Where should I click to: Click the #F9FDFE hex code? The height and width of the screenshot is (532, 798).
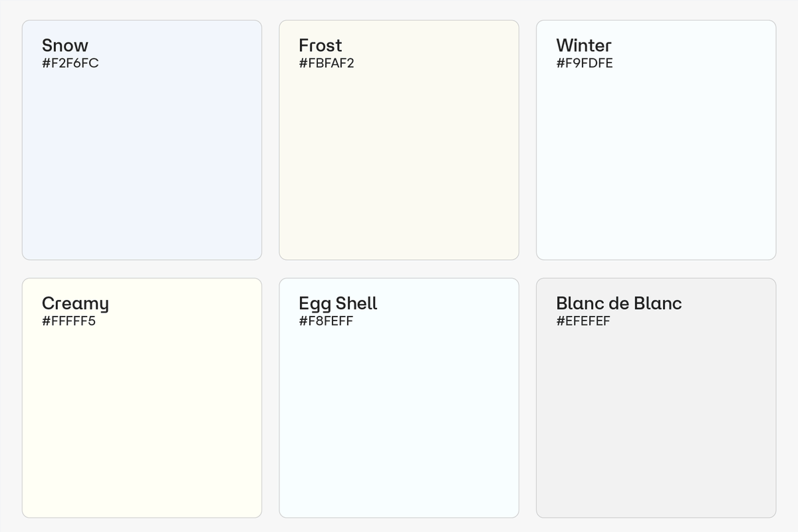585,63
